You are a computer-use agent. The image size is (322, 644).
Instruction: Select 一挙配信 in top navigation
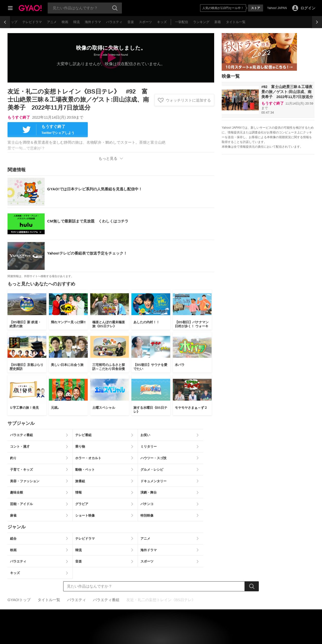click(x=182, y=22)
